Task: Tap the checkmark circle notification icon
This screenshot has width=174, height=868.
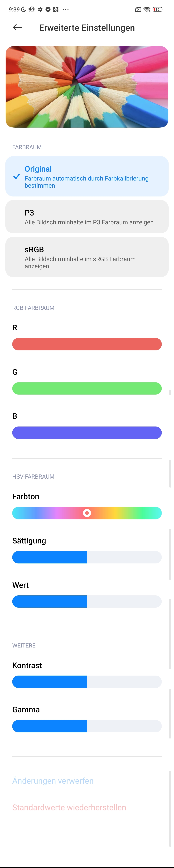Action: click(x=48, y=9)
